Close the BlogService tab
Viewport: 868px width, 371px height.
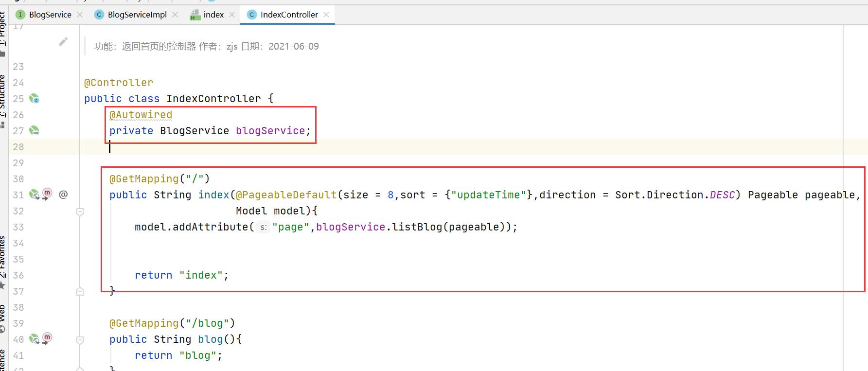click(80, 15)
